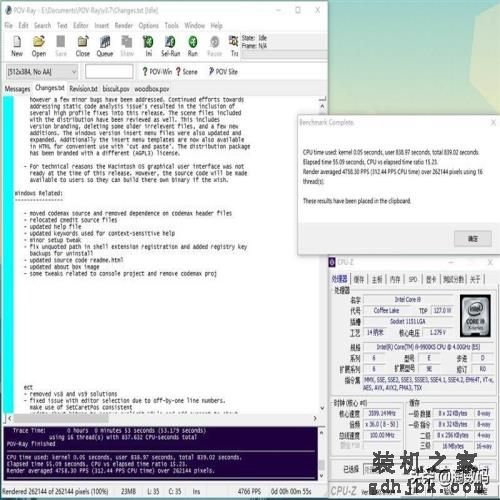Open the Window menu

pyautogui.click(x=195, y=25)
